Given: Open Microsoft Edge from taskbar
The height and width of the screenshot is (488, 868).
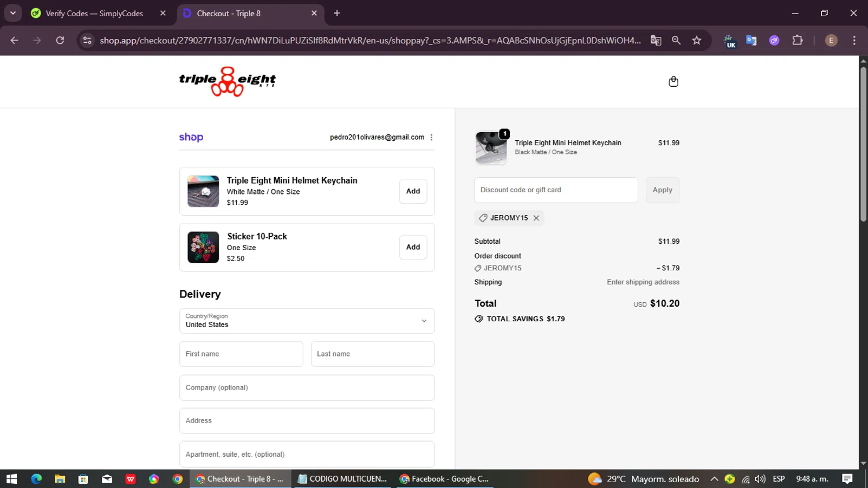Looking at the screenshot, I should coord(36,479).
